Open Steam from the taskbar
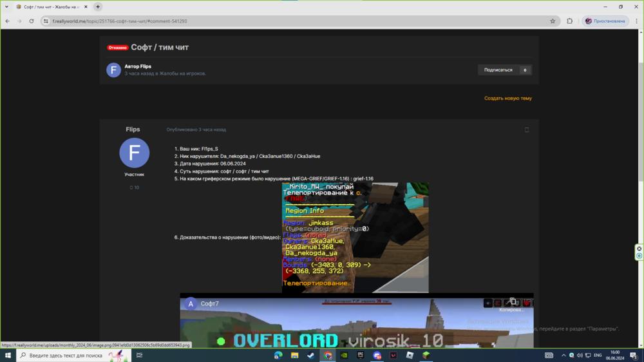Viewport: 644px width, 362px height. pyautogui.click(x=311, y=356)
